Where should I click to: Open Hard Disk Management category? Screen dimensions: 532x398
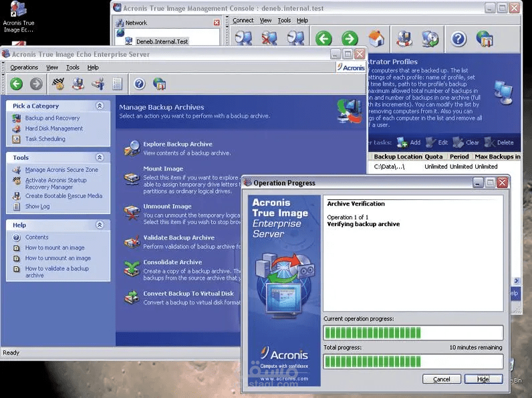54,128
